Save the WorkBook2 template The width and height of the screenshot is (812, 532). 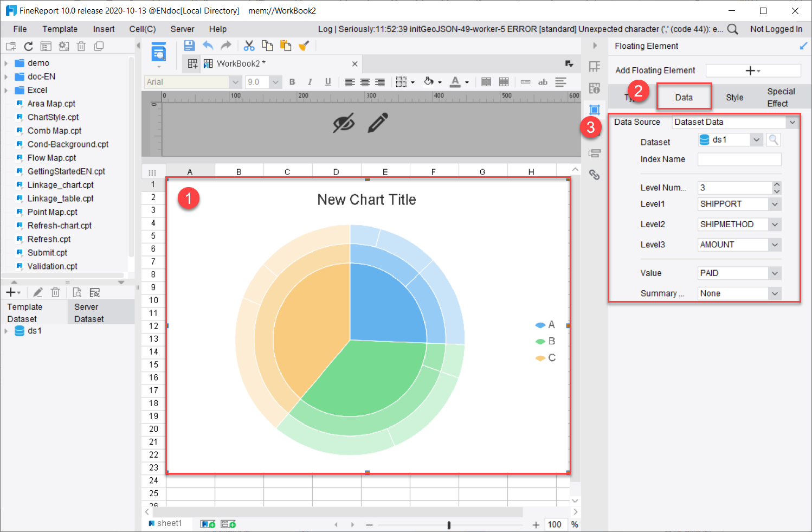[189, 46]
